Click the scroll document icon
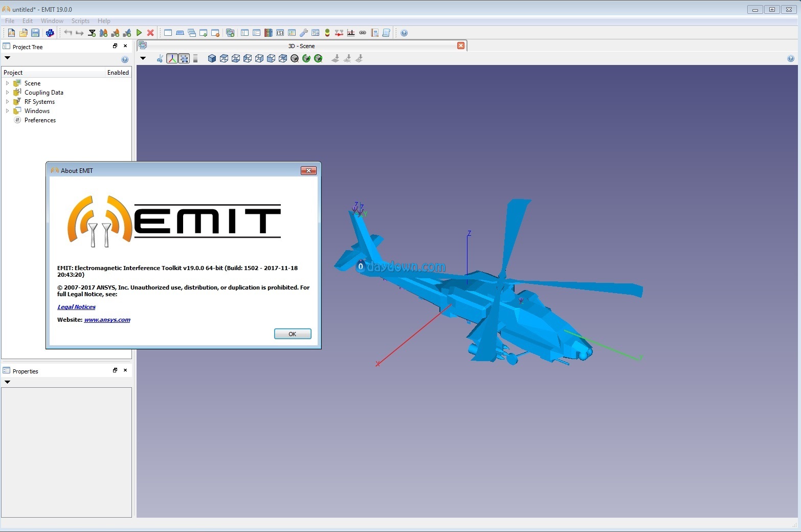The width and height of the screenshot is (801, 532). (x=387, y=33)
